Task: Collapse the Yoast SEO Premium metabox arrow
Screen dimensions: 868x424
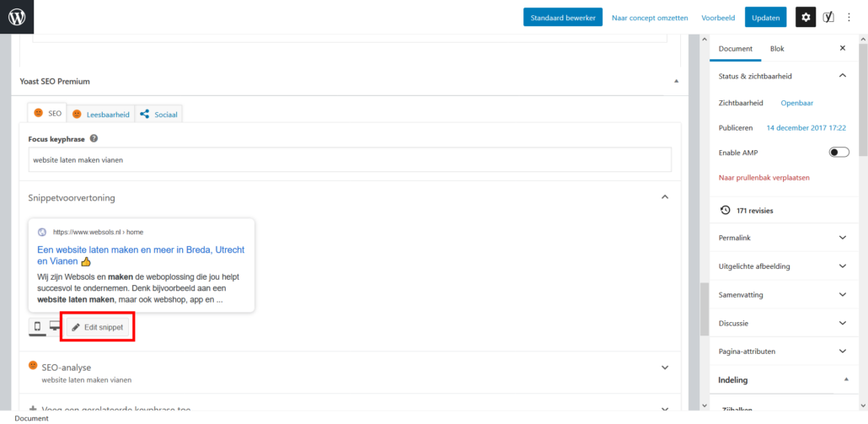Action: coord(676,82)
